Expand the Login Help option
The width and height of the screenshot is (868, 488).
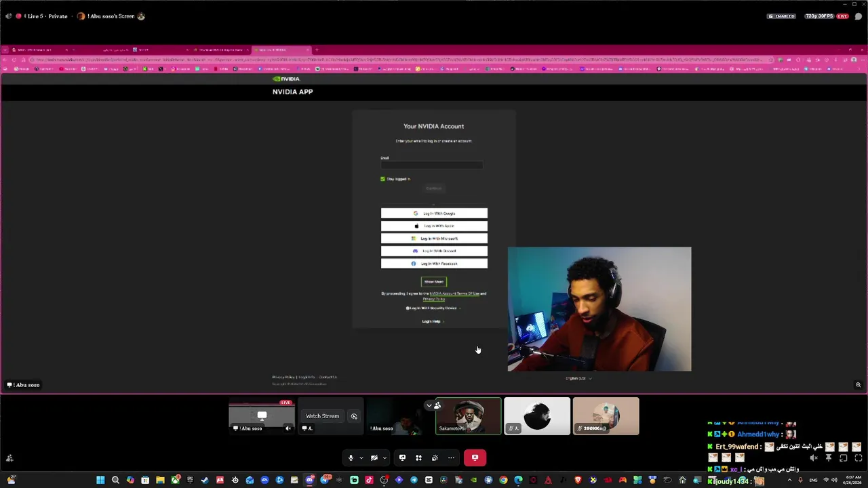pyautogui.click(x=433, y=321)
